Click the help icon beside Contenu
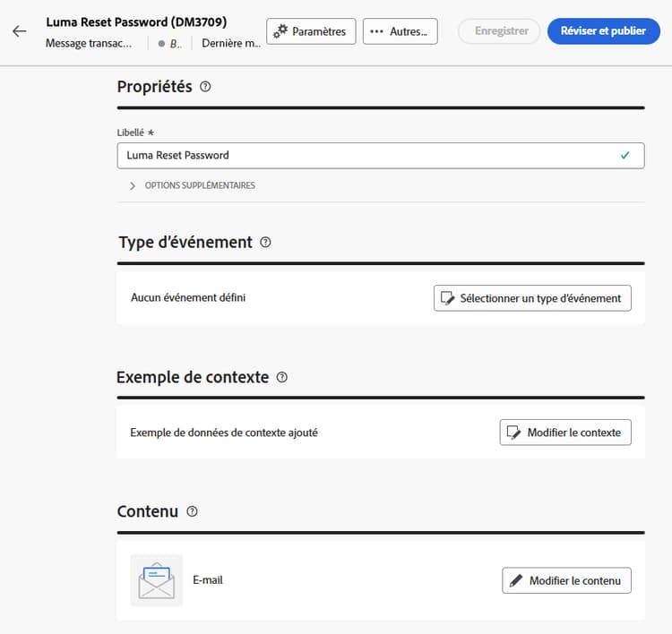 pos(192,512)
